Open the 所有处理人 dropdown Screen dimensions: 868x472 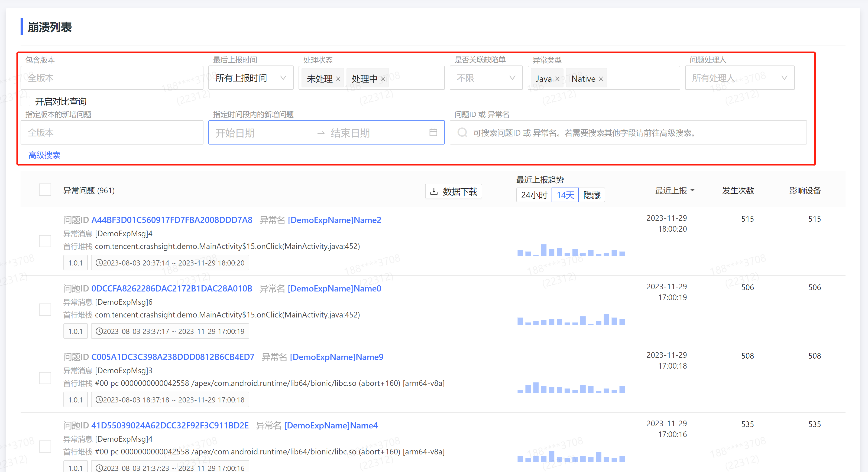[x=740, y=78]
